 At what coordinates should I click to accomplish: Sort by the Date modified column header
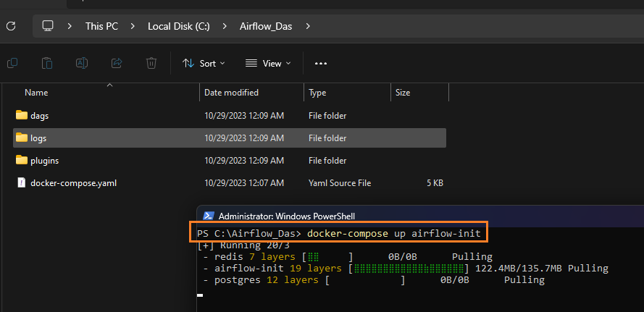[231, 93]
